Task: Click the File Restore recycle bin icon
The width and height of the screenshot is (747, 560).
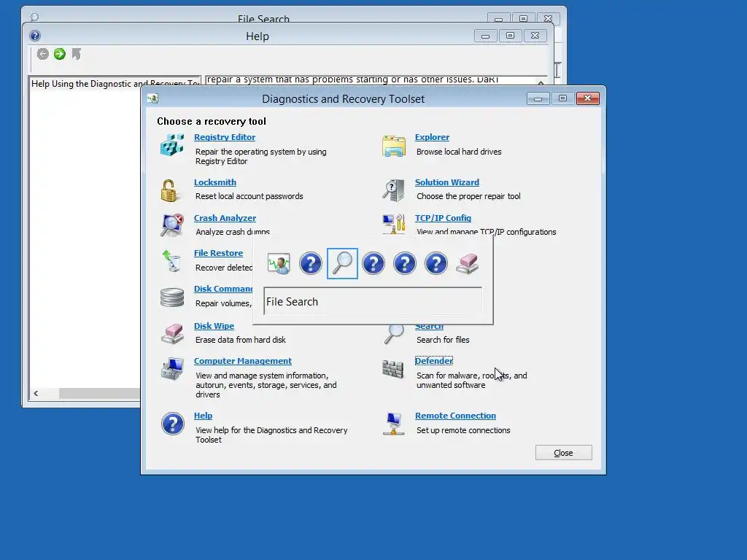Action: (171, 261)
